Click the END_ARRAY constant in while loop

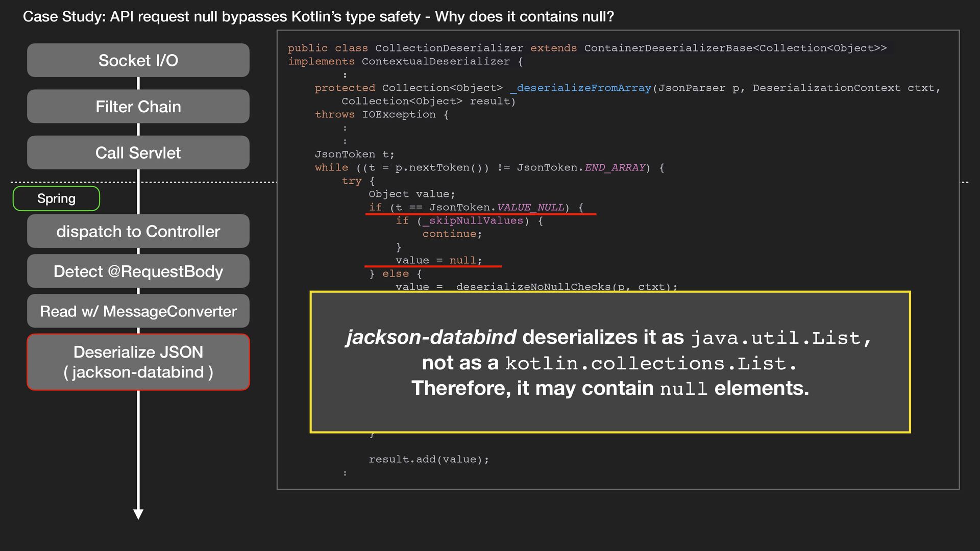point(615,167)
